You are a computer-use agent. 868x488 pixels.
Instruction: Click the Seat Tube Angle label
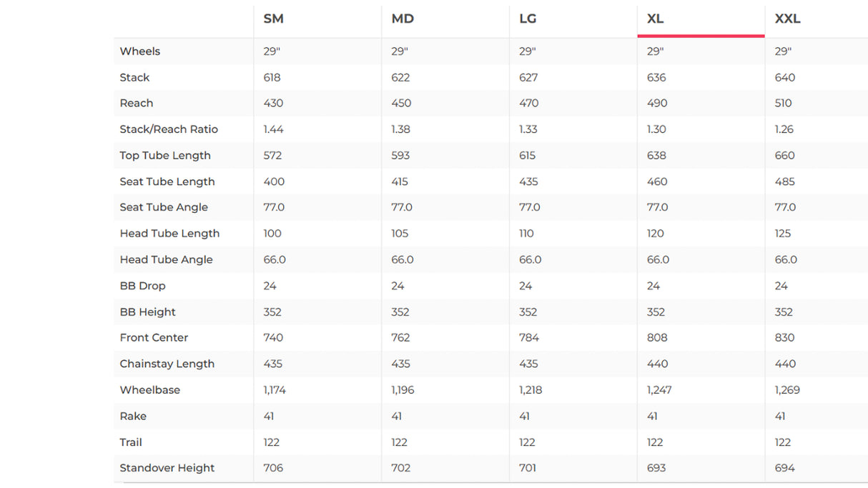click(164, 207)
